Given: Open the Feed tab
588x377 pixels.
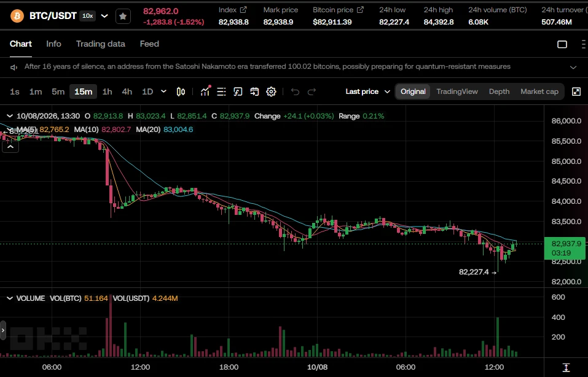Looking at the screenshot, I should pos(149,44).
